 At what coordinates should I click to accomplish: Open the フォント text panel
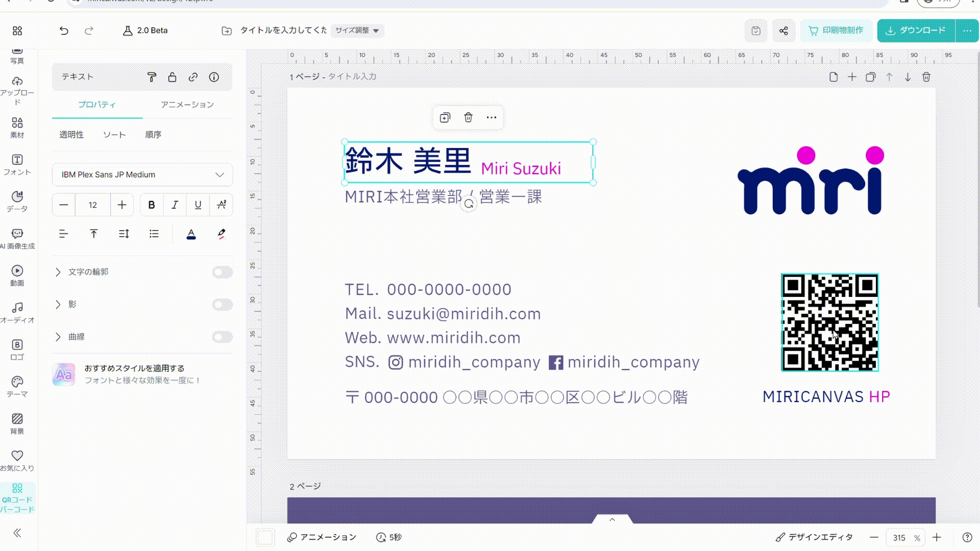tap(17, 165)
